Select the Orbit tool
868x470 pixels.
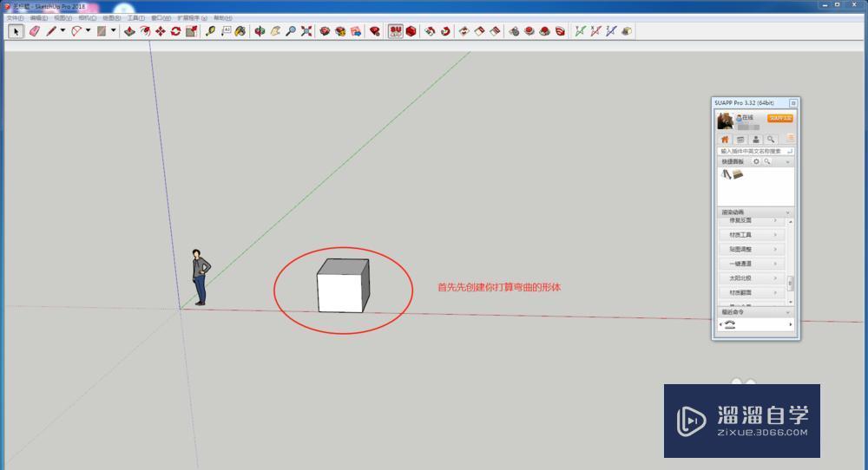[x=260, y=31]
